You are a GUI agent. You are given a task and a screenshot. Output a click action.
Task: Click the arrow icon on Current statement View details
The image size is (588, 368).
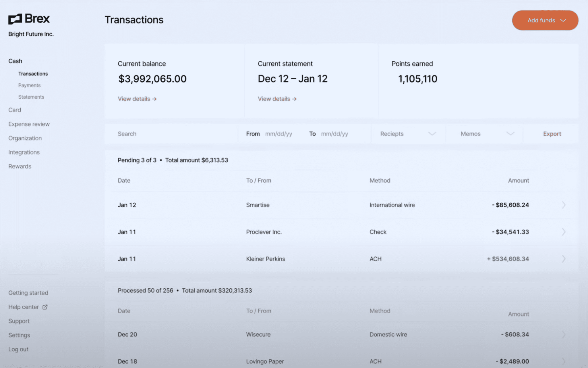[x=295, y=99]
